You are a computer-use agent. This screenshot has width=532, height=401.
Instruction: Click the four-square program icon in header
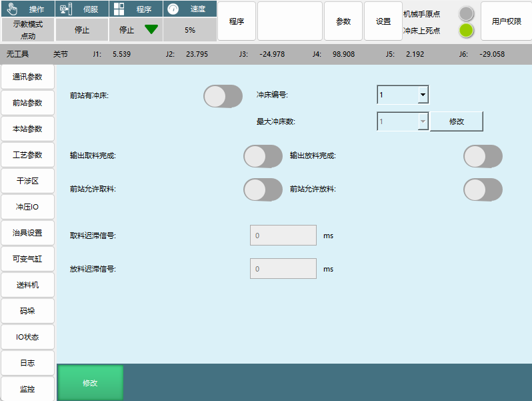118,9
